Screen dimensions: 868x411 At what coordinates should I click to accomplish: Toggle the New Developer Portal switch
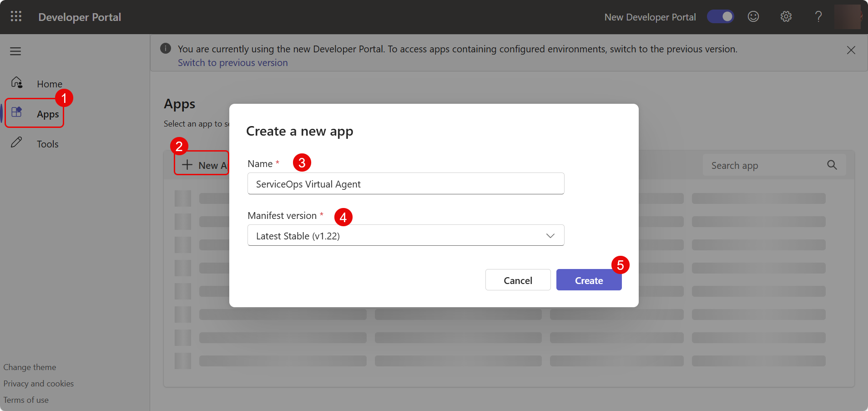click(720, 17)
